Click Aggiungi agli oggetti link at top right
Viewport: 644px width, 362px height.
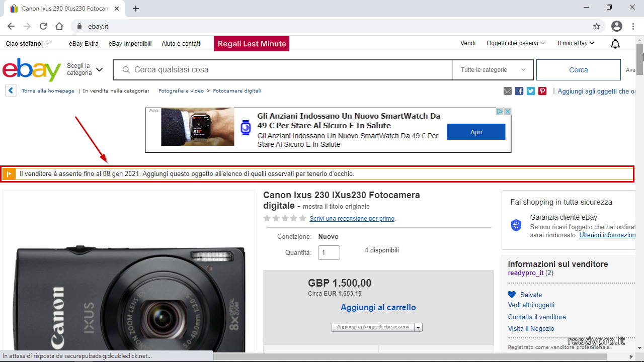coord(597,91)
